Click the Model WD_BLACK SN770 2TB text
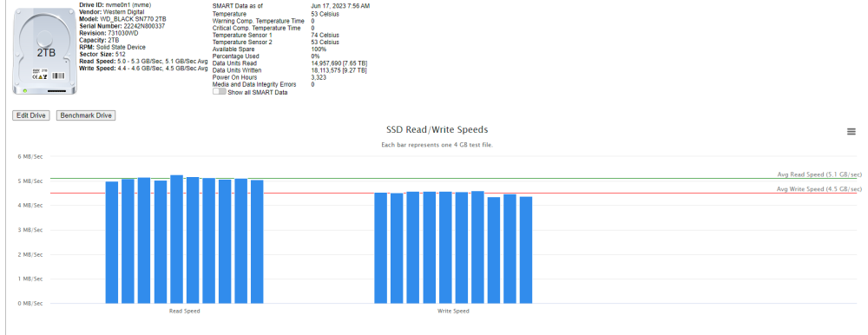This screenshot has width=868, height=335. pyautogui.click(x=122, y=19)
